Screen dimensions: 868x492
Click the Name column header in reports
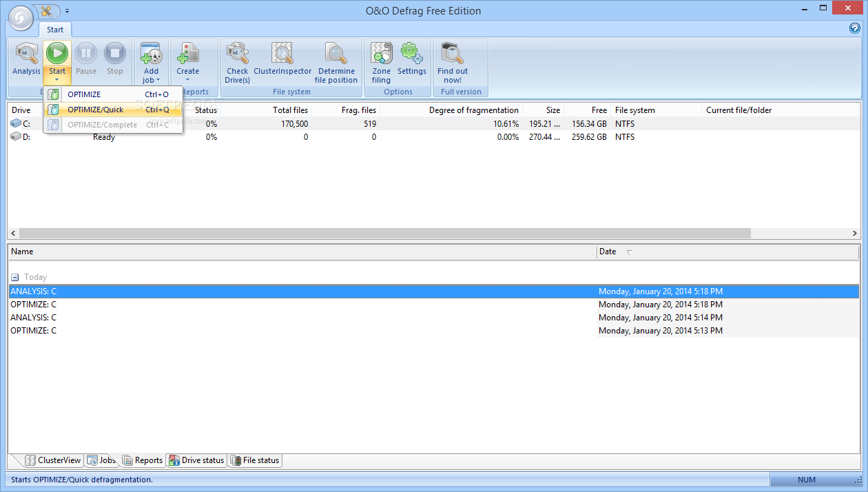tap(302, 252)
